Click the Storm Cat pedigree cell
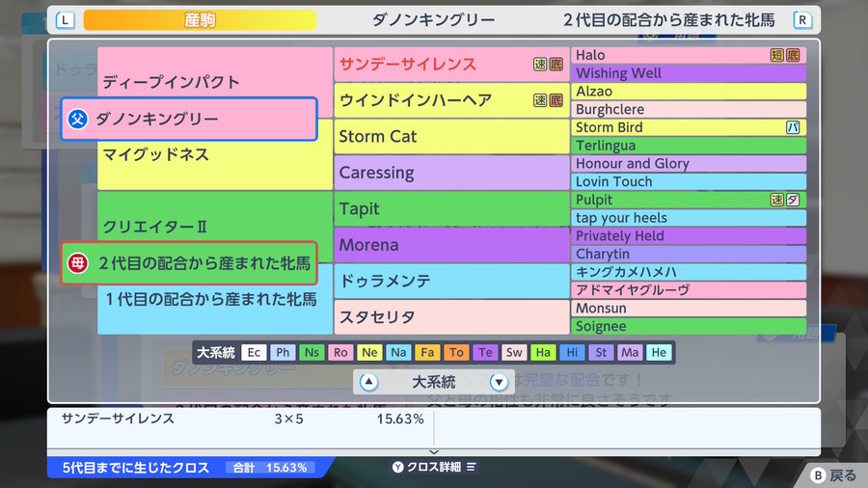868x488 pixels. click(451, 137)
